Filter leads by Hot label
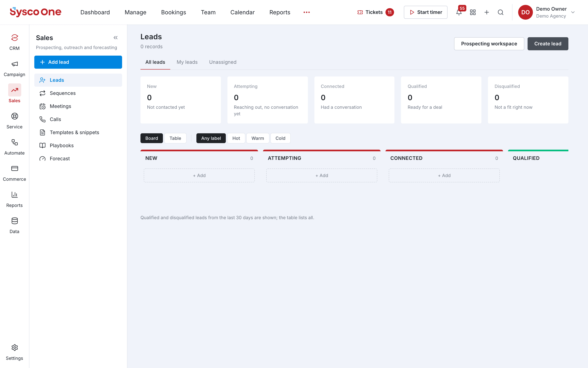The width and height of the screenshot is (588, 368). pos(236,138)
